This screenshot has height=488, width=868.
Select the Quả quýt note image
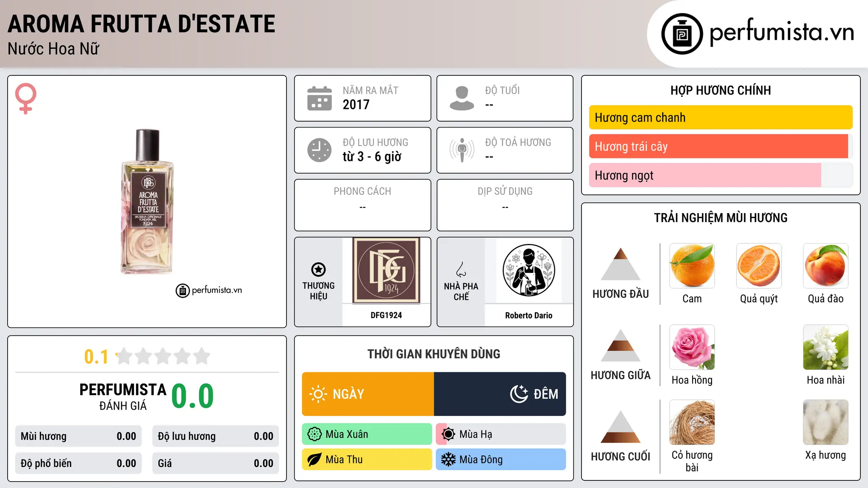[x=759, y=266]
